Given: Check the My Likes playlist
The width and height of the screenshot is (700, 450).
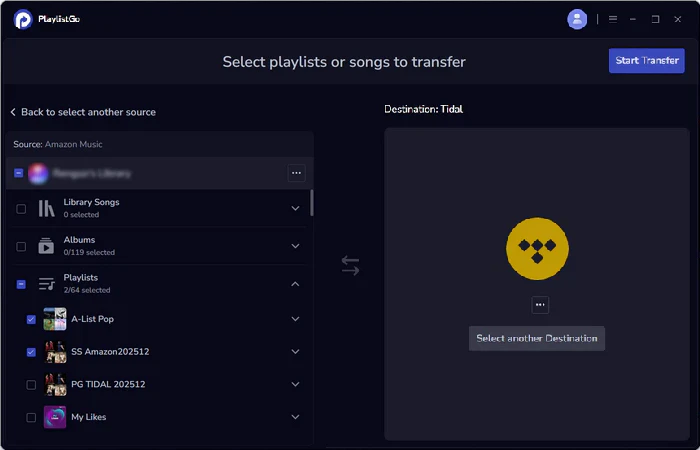Looking at the screenshot, I should pyautogui.click(x=31, y=417).
